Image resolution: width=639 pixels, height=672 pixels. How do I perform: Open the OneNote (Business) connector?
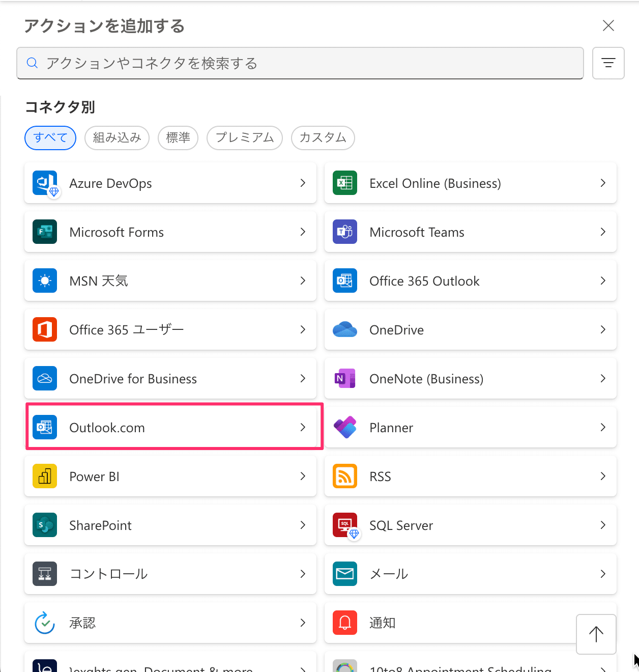[x=471, y=379]
